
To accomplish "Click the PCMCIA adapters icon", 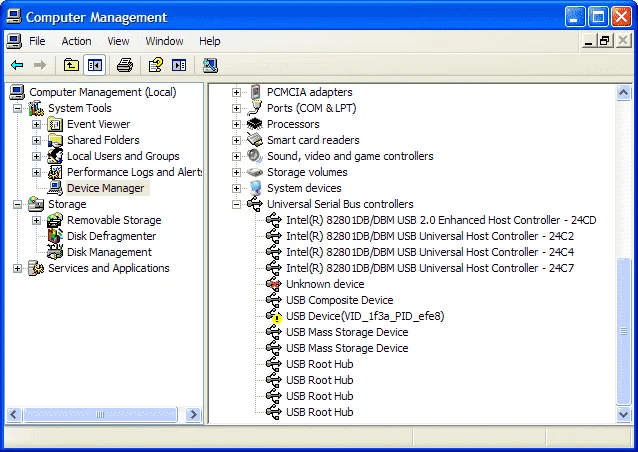I will (256, 92).
